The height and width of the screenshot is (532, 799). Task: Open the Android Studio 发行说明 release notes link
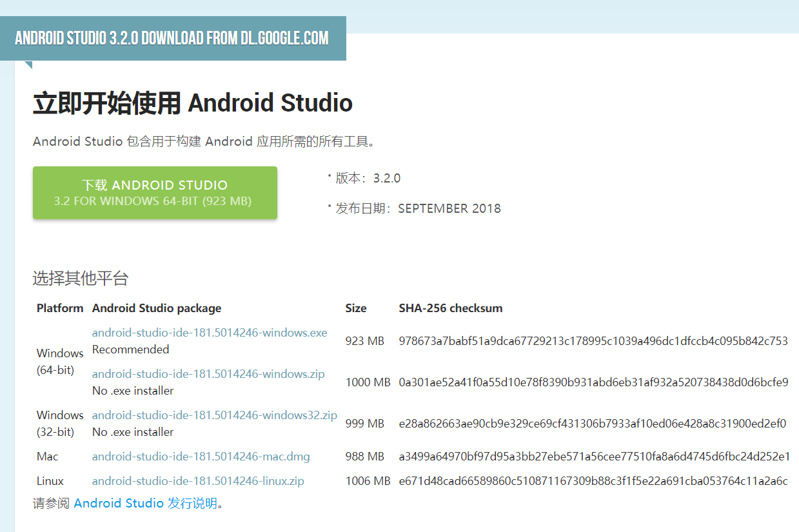point(146,503)
